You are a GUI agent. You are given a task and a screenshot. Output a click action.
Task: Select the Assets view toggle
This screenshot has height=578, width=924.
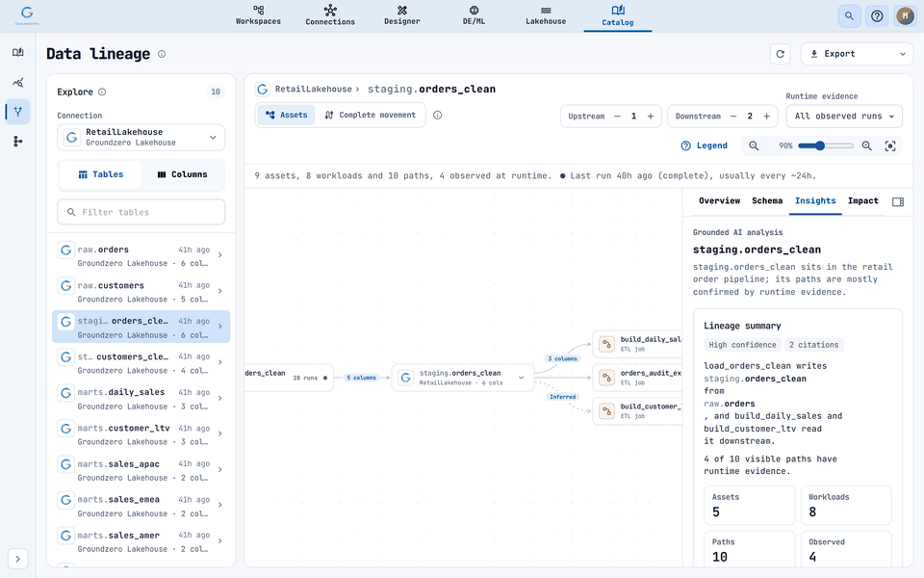click(287, 115)
